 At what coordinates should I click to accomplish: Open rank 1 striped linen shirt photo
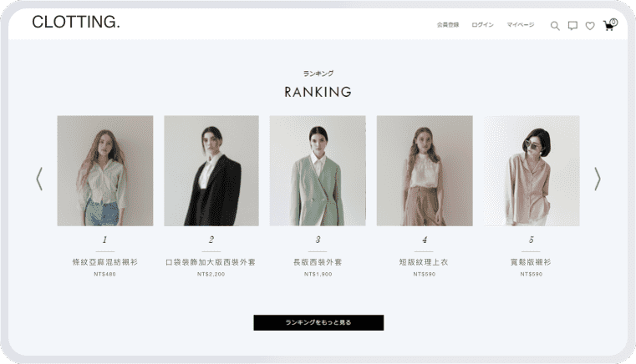tap(105, 170)
